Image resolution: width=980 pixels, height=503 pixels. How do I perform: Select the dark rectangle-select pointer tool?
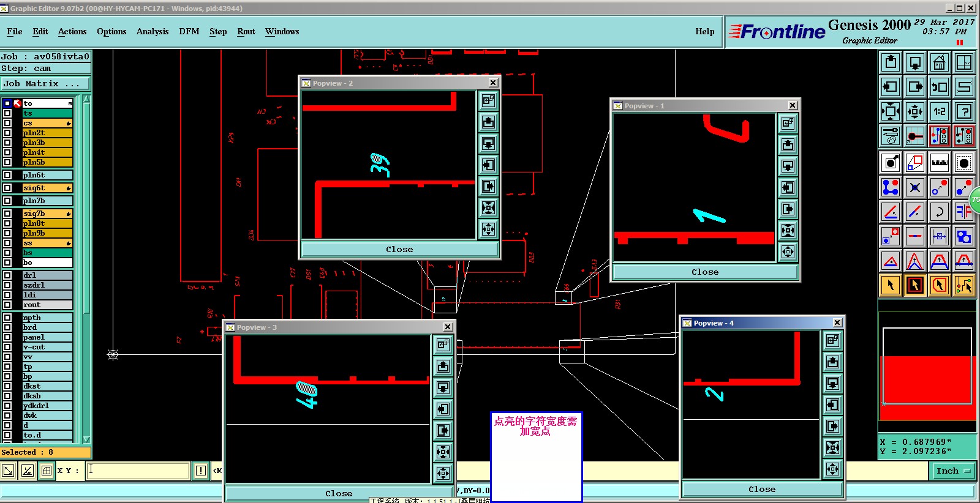point(915,285)
